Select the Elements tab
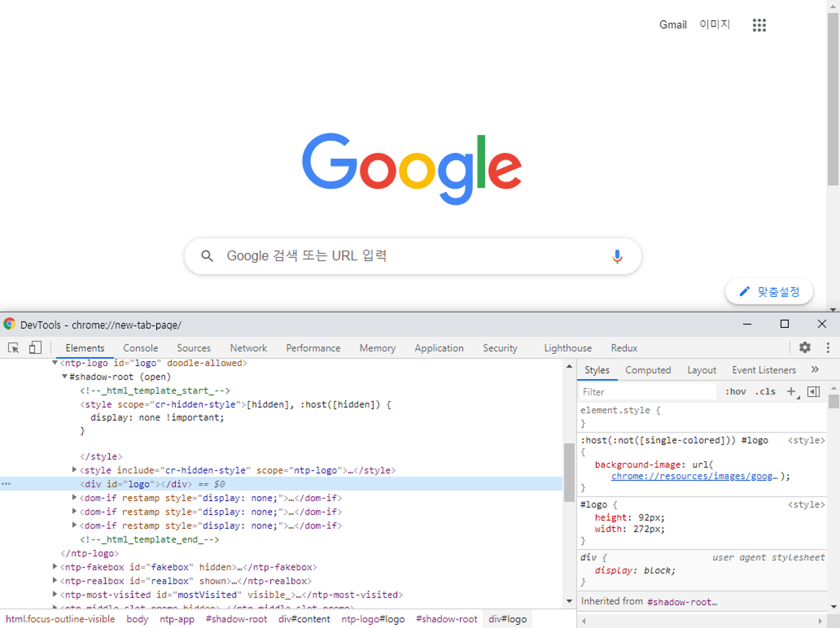The image size is (840, 628). 85,348
